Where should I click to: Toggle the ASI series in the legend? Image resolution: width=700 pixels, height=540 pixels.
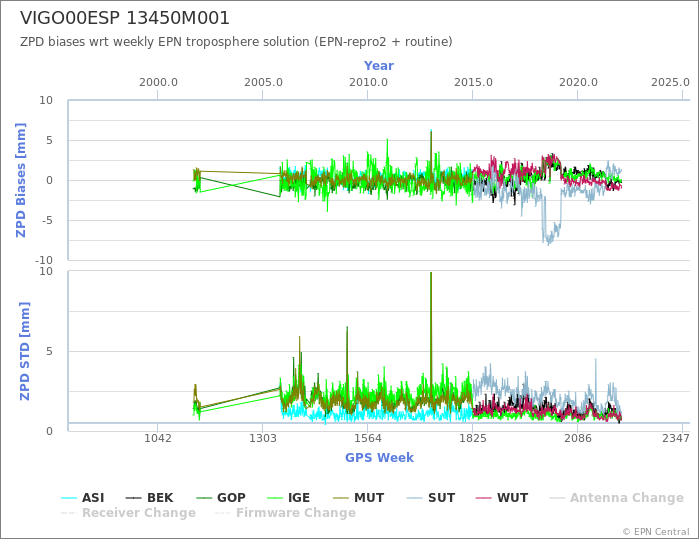83,498
